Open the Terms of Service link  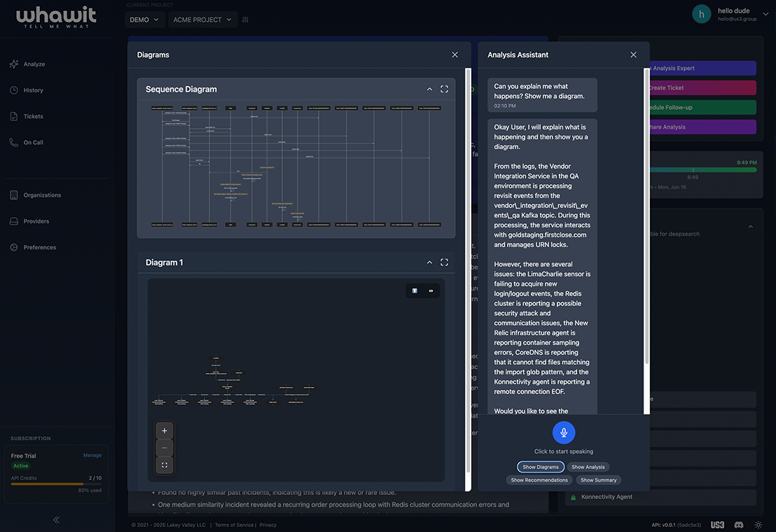234,525
